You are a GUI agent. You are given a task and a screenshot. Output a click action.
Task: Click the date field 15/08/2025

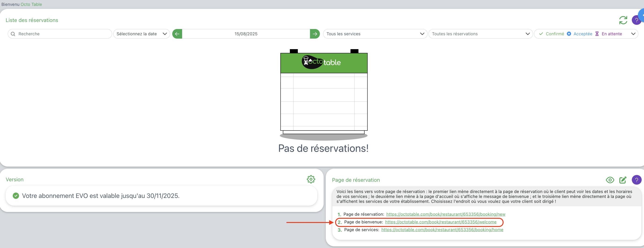coord(246,34)
